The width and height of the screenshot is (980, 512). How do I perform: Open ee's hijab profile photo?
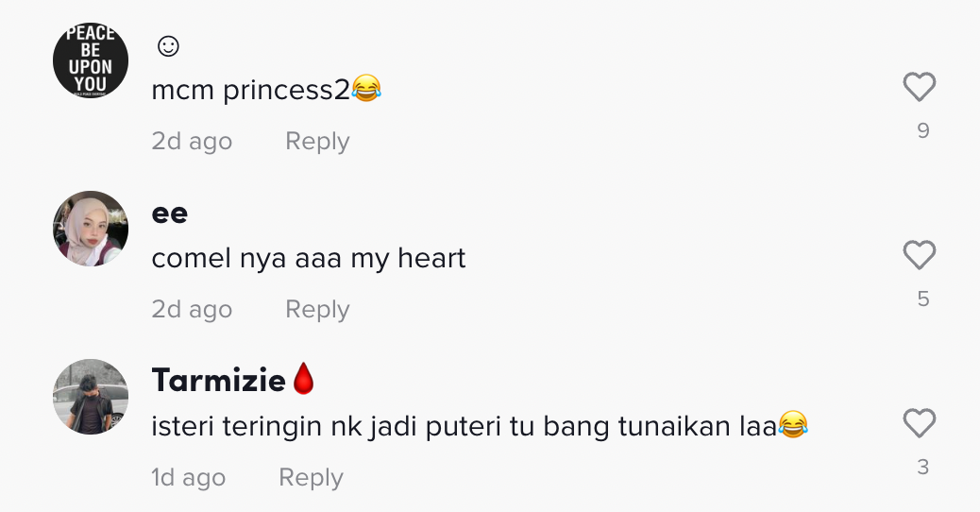(91, 229)
